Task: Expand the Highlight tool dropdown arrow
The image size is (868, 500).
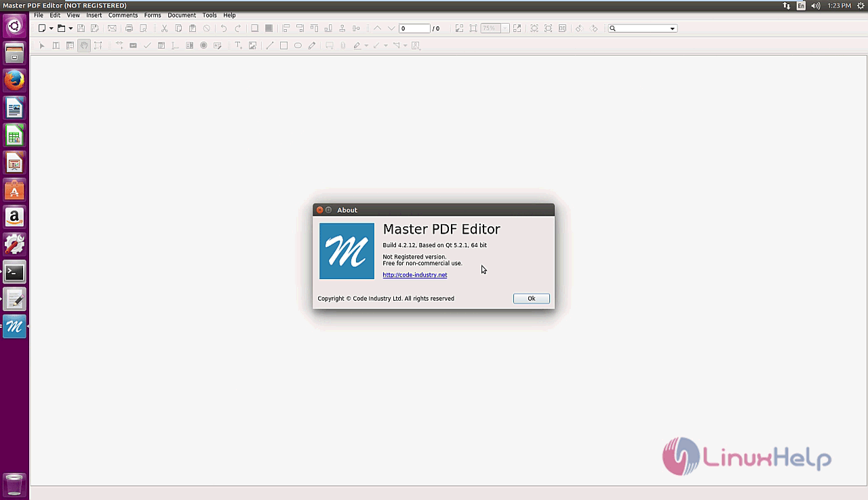Action: tap(366, 45)
